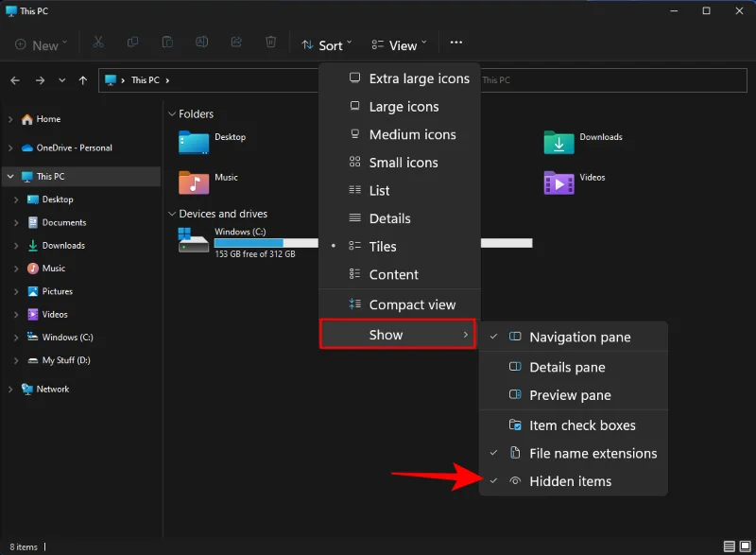
Task: Click the Copy icon in the toolbar
Action: (132, 43)
